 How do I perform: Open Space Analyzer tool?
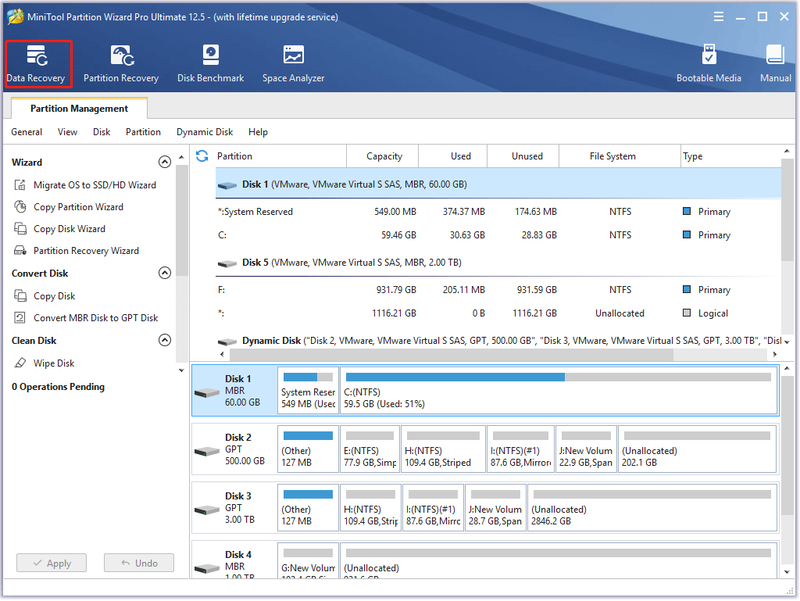(293, 64)
